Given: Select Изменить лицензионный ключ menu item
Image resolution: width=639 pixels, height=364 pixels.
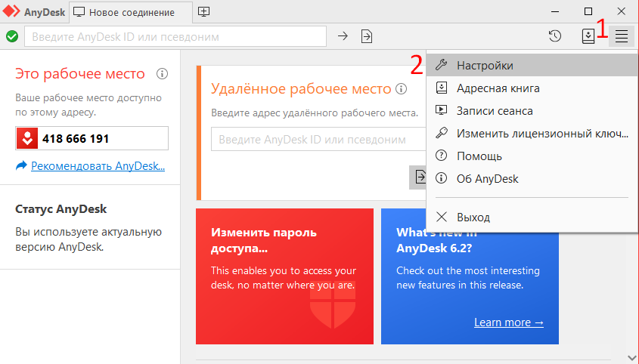Looking at the screenshot, I should pyautogui.click(x=542, y=134).
